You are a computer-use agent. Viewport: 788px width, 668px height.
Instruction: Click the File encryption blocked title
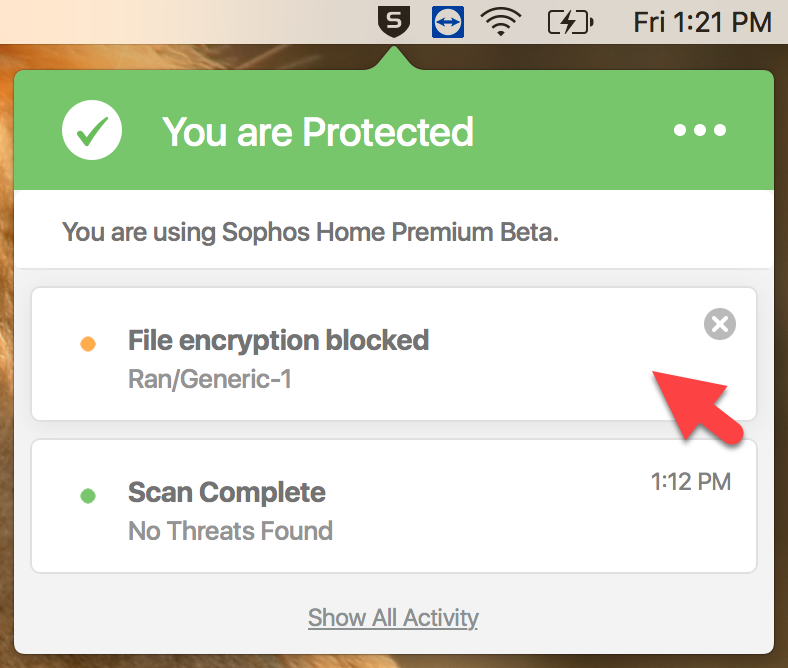278,341
